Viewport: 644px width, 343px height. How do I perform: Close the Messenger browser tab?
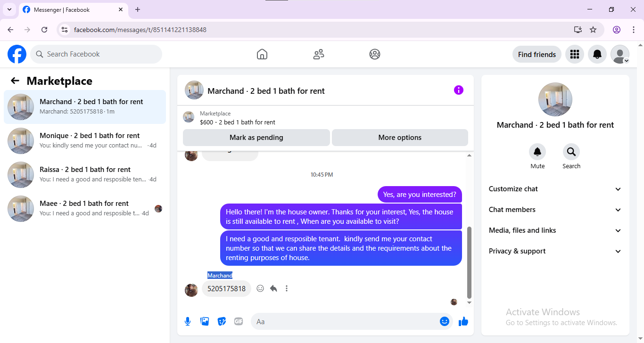coord(120,9)
